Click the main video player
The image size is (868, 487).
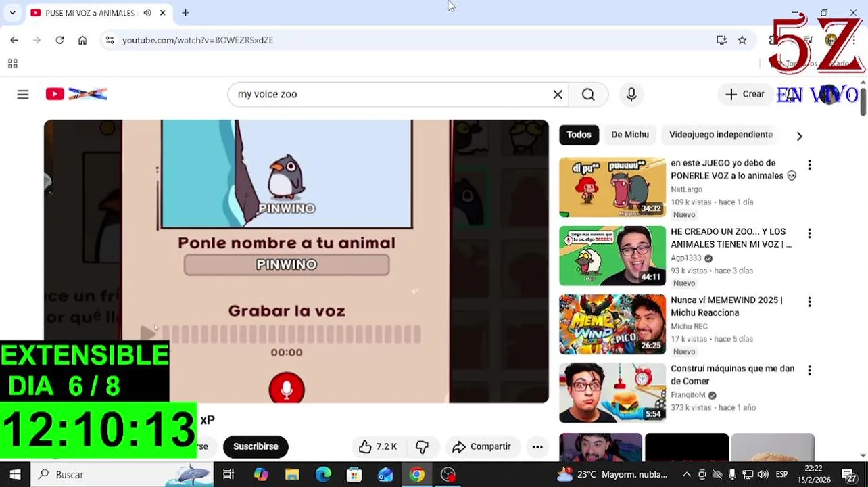pos(296,261)
